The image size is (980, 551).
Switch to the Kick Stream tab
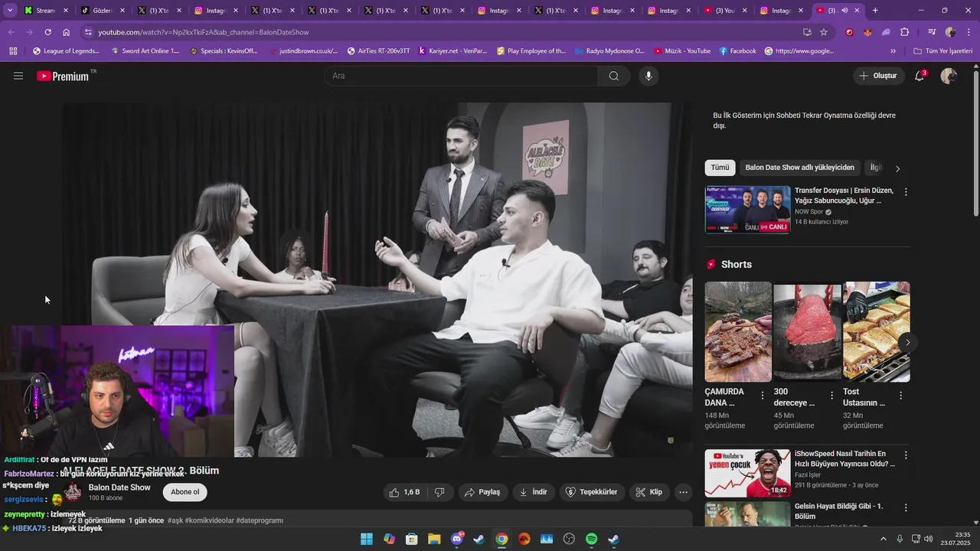coord(46,11)
